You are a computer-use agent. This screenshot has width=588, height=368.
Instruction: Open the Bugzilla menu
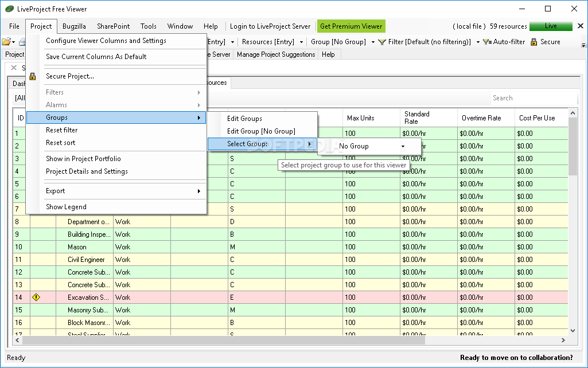coord(74,26)
